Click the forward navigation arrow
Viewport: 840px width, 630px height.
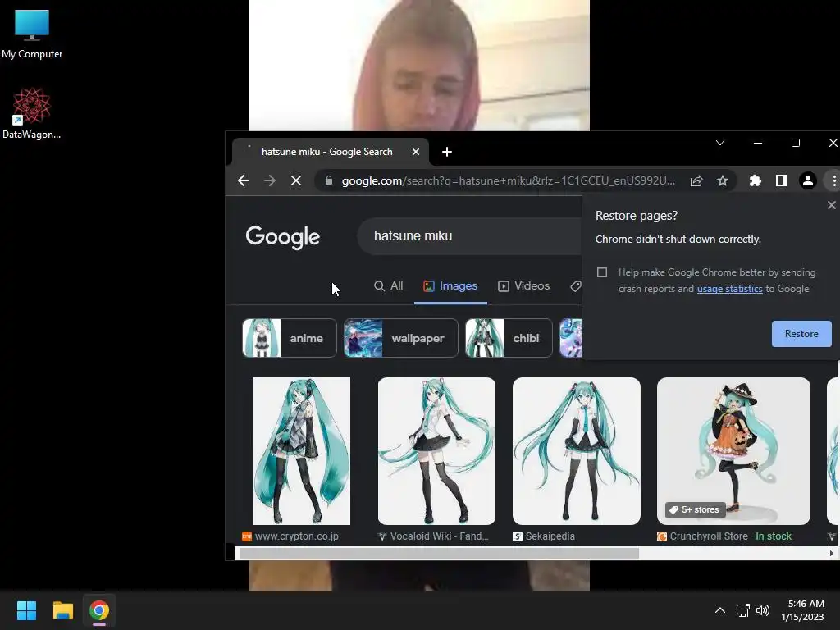click(269, 181)
